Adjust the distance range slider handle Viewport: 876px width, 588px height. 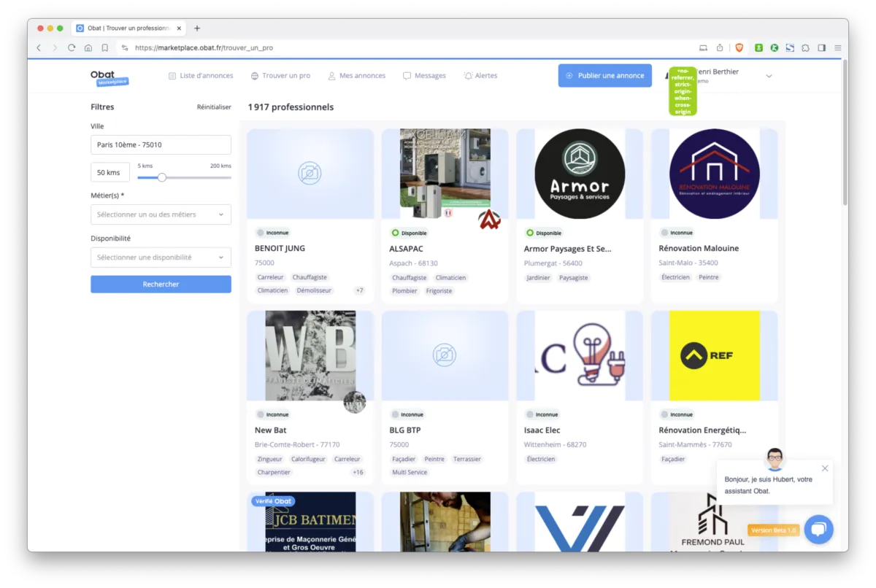pyautogui.click(x=162, y=177)
